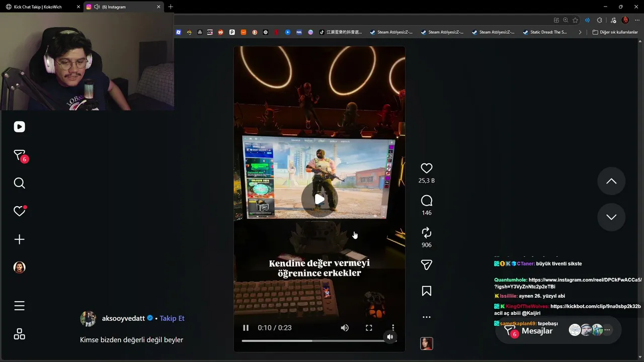Open Reels from the Instagram sidebar
The height and width of the screenshot is (362, 644).
click(19, 127)
